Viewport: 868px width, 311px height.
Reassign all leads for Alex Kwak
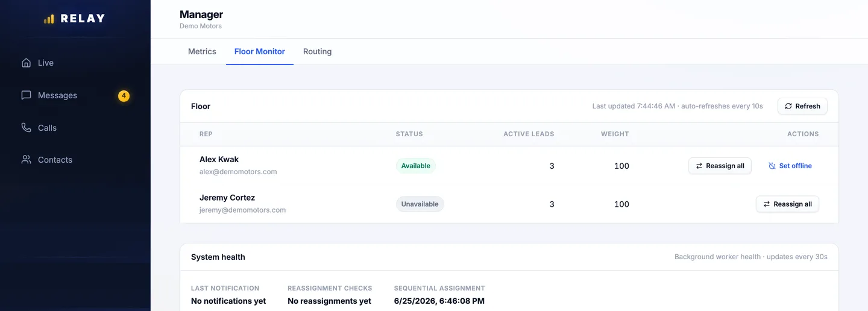720,166
